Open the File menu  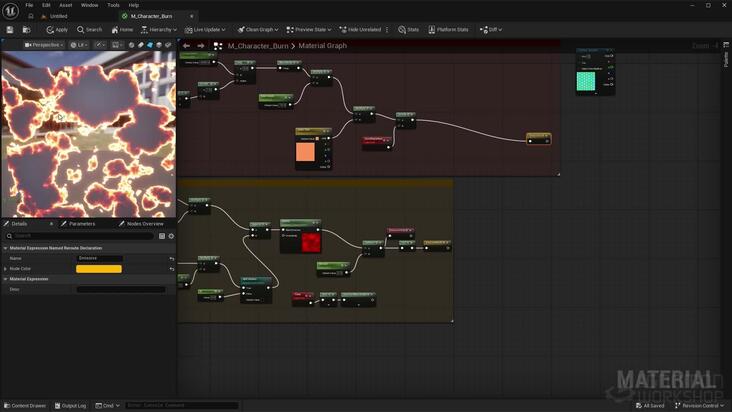pyautogui.click(x=29, y=5)
